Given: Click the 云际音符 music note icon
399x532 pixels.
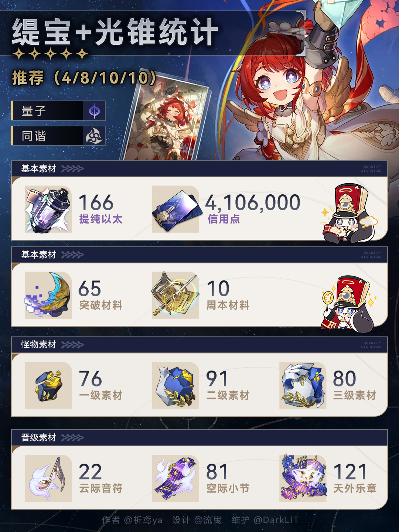Looking at the screenshot, I should [48, 478].
